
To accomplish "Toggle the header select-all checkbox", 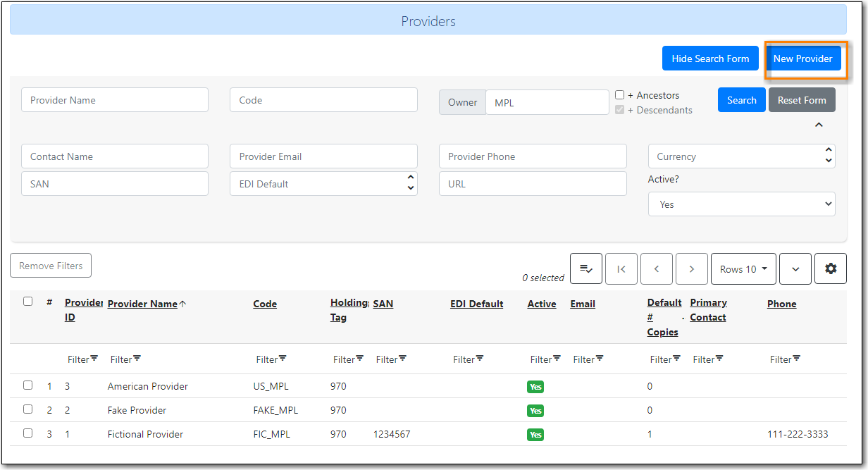I will pos(28,302).
